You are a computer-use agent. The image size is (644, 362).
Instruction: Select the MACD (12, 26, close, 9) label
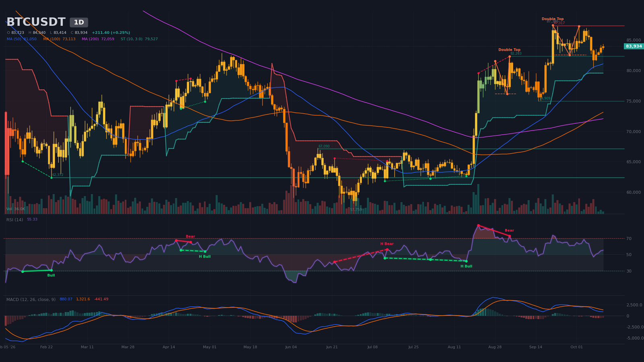coord(31,299)
